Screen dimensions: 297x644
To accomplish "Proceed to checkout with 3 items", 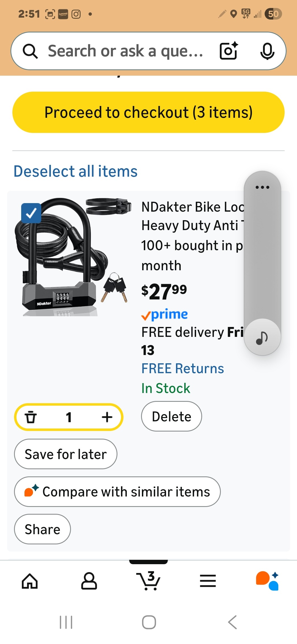I will (148, 112).
